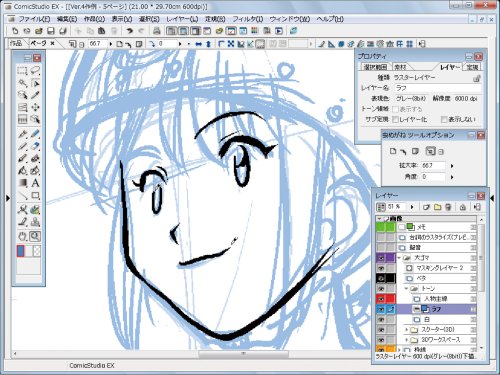Select the stamp tool in toolbox
Viewport: 500px width, 375px height.
click(35, 222)
